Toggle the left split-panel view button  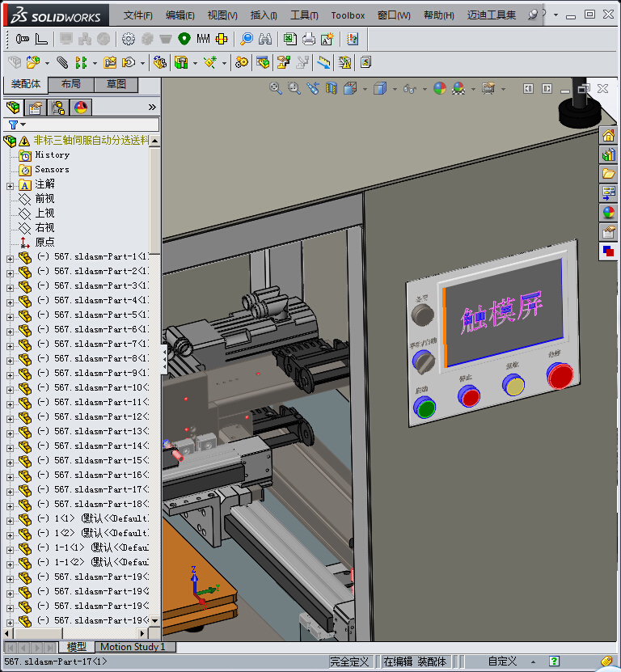tap(528, 88)
